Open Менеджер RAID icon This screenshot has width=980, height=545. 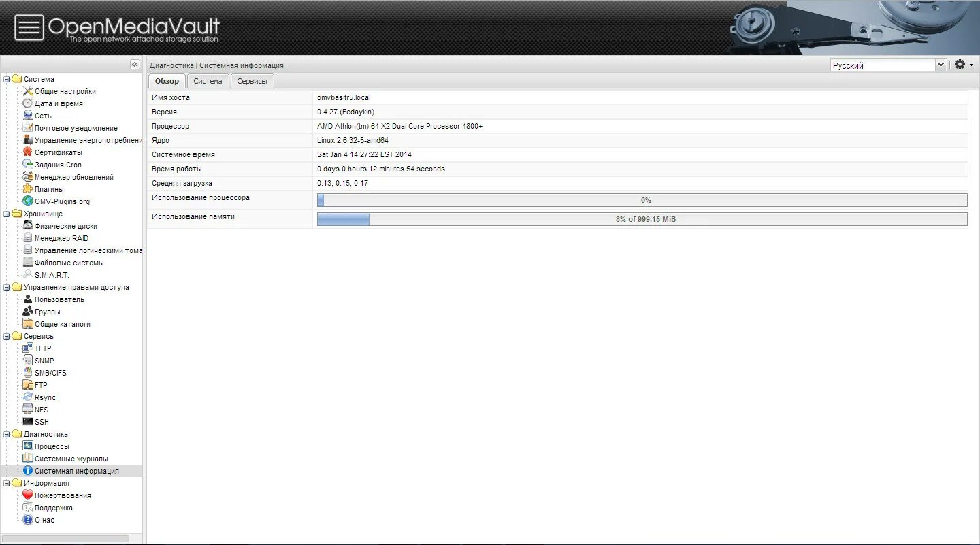tap(28, 238)
